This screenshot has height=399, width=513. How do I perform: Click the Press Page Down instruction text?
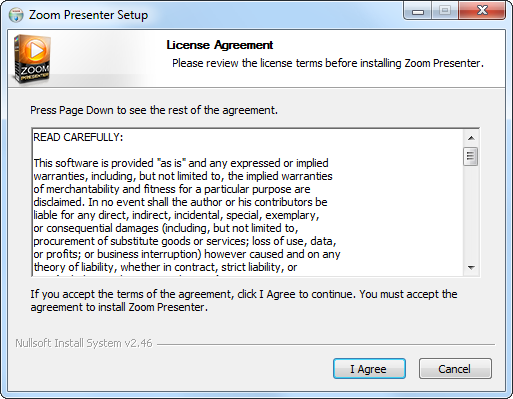154,110
